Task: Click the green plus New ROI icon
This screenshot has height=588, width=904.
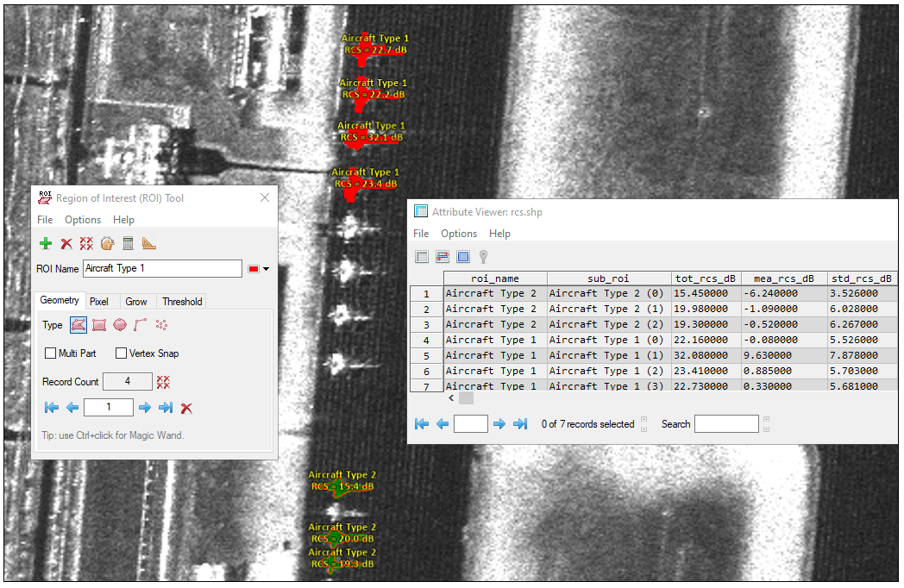Action: [46, 244]
